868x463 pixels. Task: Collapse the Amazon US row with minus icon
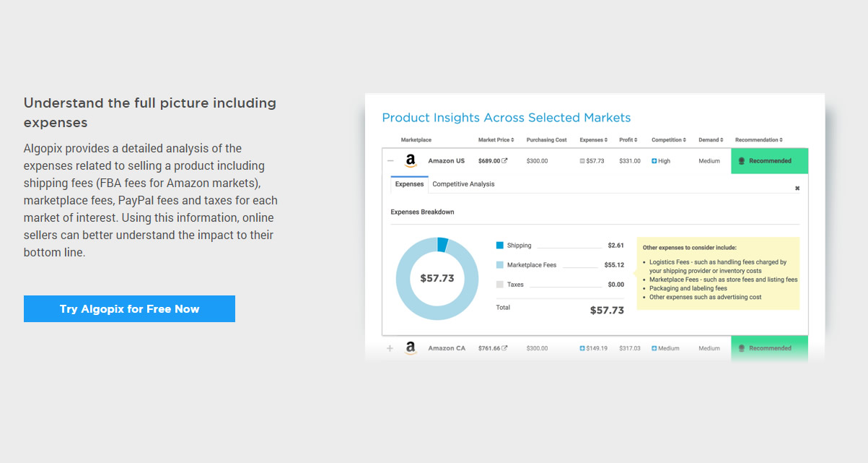pyautogui.click(x=390, y=161)
